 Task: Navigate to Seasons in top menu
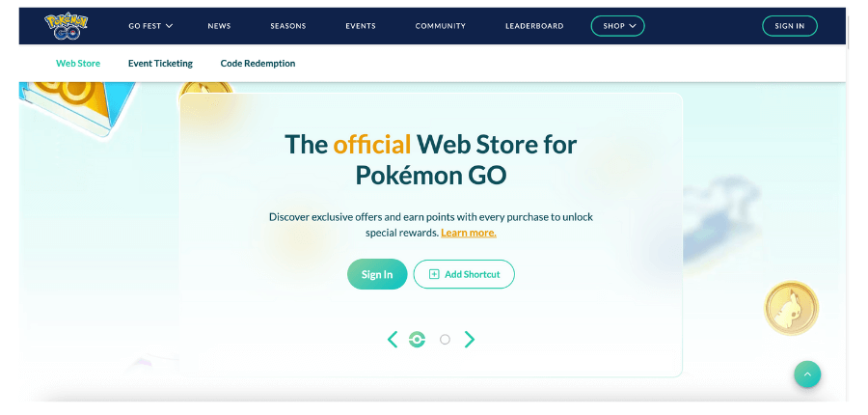(287, 26)
